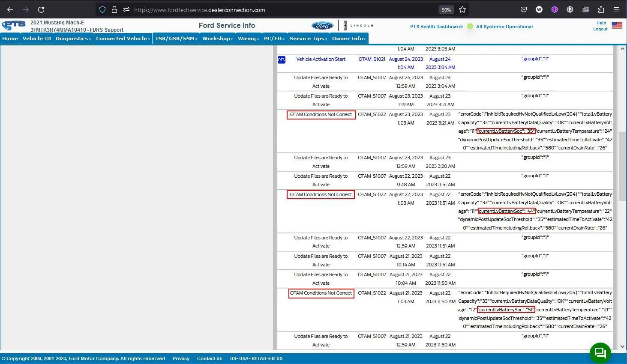Click the Ford Service Info heading

[227, 26]
